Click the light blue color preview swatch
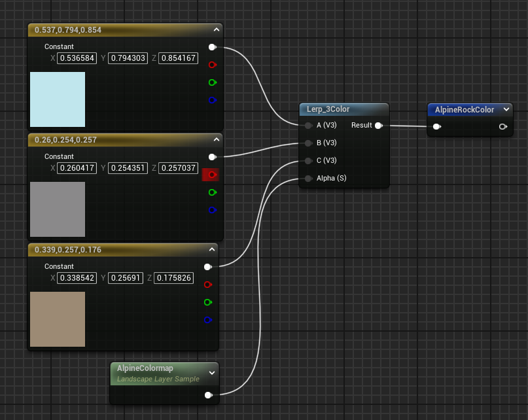 click(x=58, y=99)
